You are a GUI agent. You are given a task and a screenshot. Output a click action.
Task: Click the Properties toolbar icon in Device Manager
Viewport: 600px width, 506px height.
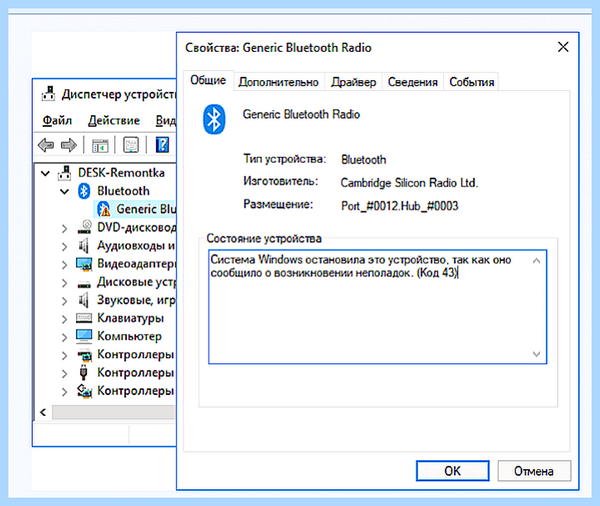coord(131,145)
